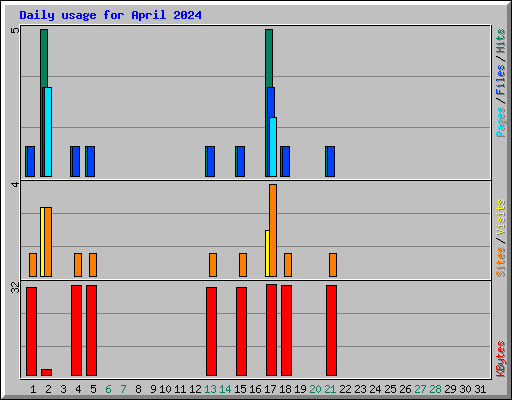Viewport: 512px width, 400px height.
Task: Click day label '10' on the x-axis
Action: [x=165, y=389]
